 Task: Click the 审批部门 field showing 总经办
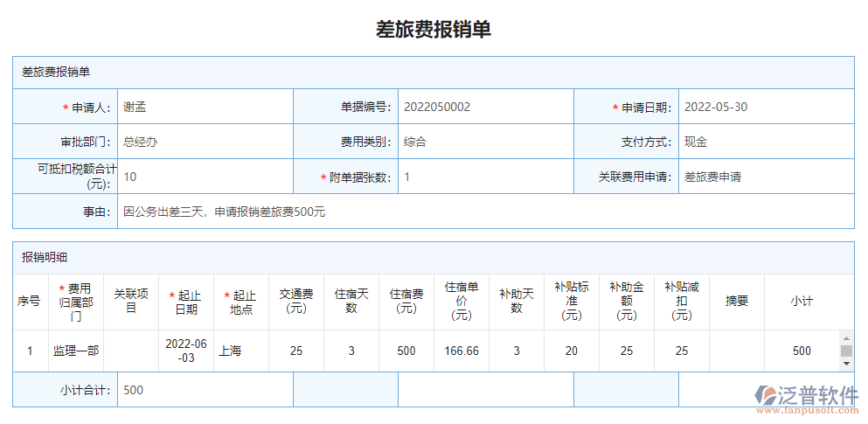[205, 142]
